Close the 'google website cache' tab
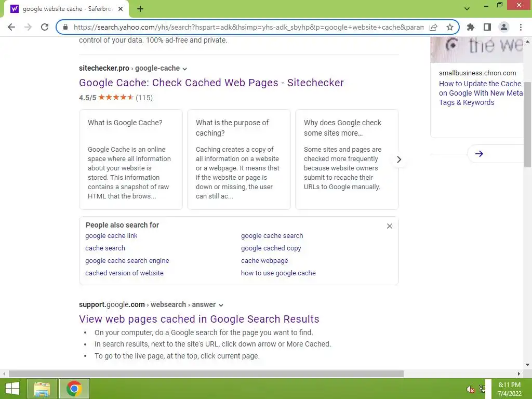The width and height of the screenshot is (532, 399). (x=121, y=9)
